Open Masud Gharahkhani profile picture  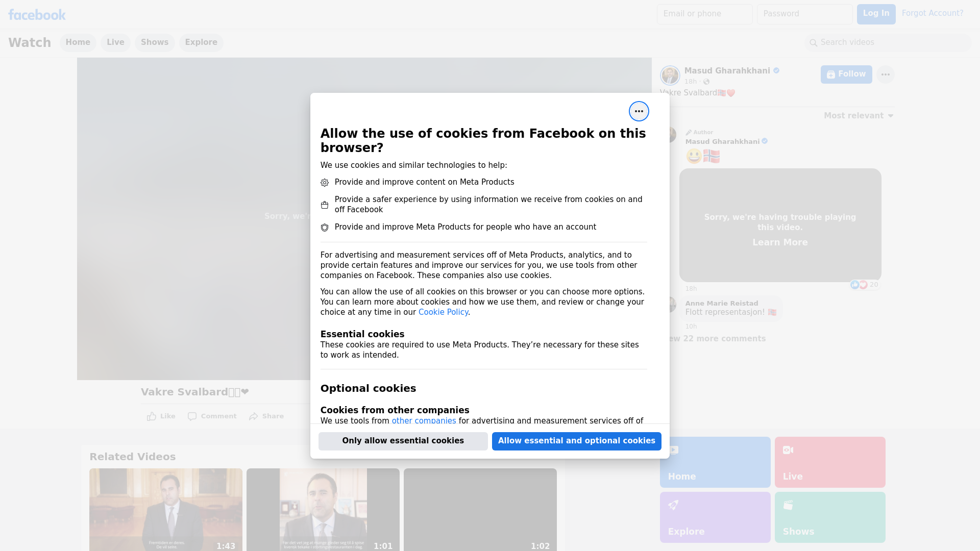click(670, 76)
